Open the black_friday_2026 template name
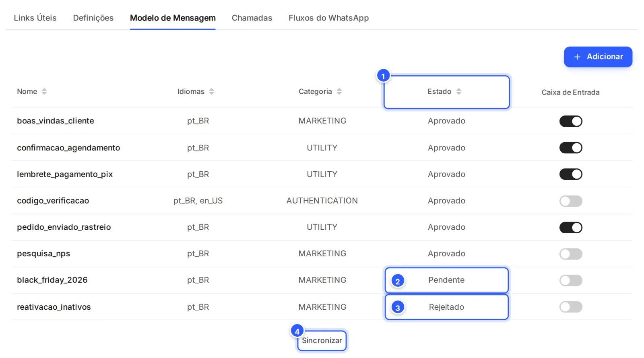644x358 pixels. tap(52, 280)
